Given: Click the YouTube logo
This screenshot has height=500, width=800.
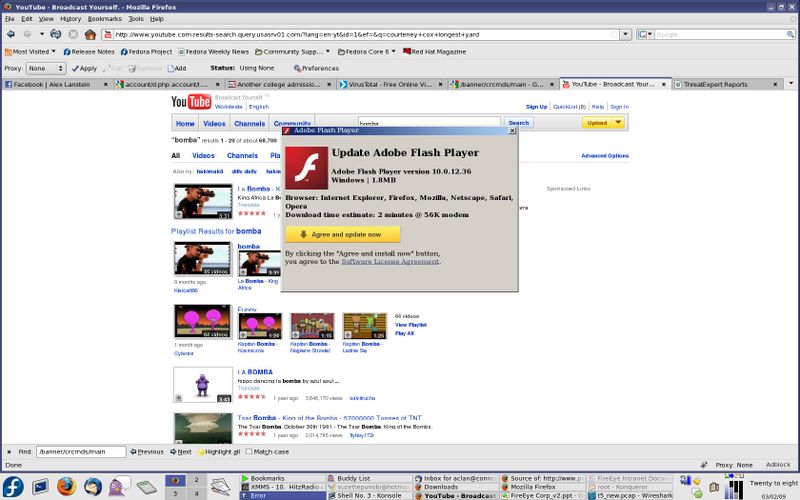Looking at the screenshot, I should pos(191,102).
